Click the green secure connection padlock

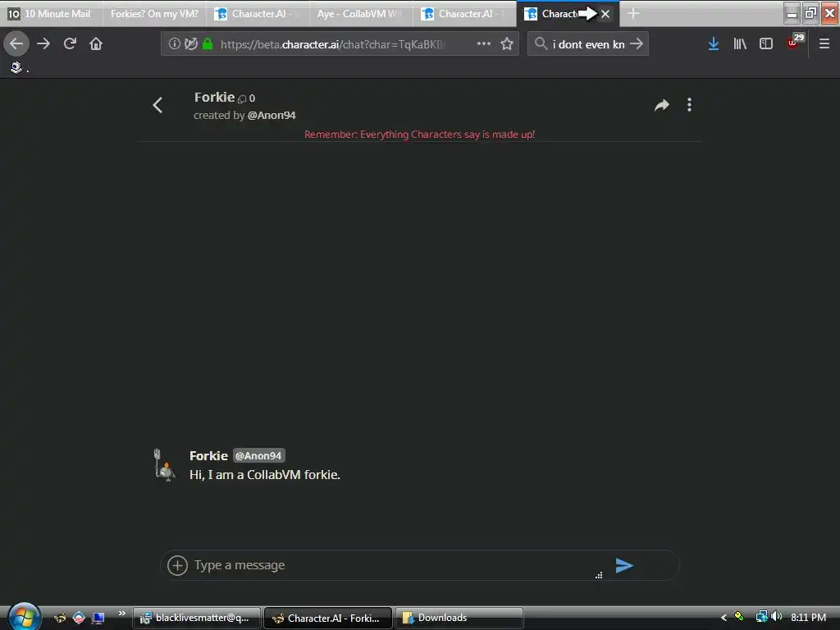pyautogui.click(x=208, y=43)
